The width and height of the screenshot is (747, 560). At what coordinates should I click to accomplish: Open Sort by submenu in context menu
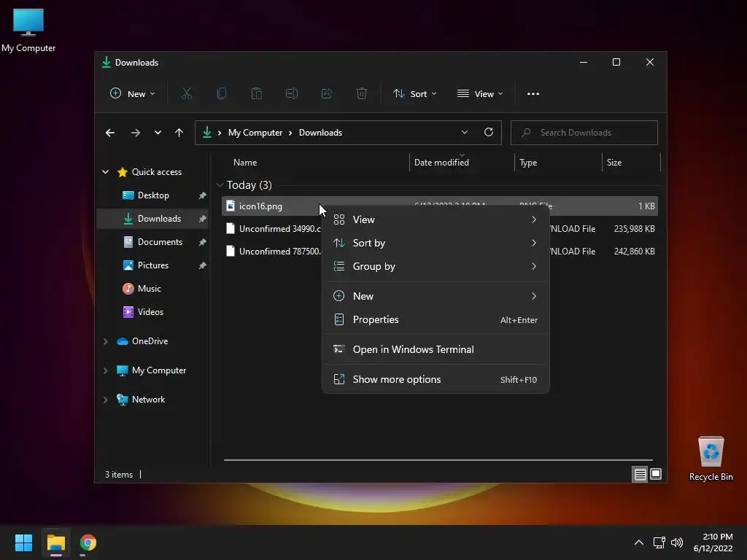coord(436,243)
